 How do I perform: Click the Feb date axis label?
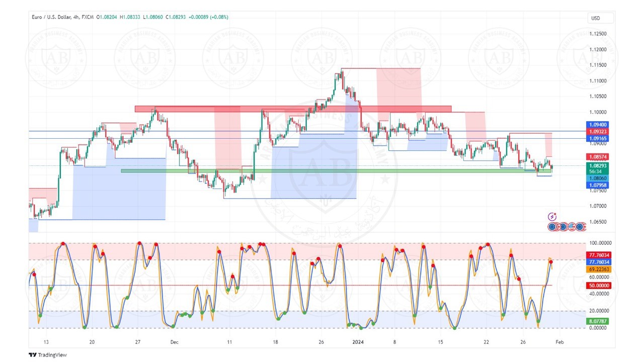(x=559, y=342)
